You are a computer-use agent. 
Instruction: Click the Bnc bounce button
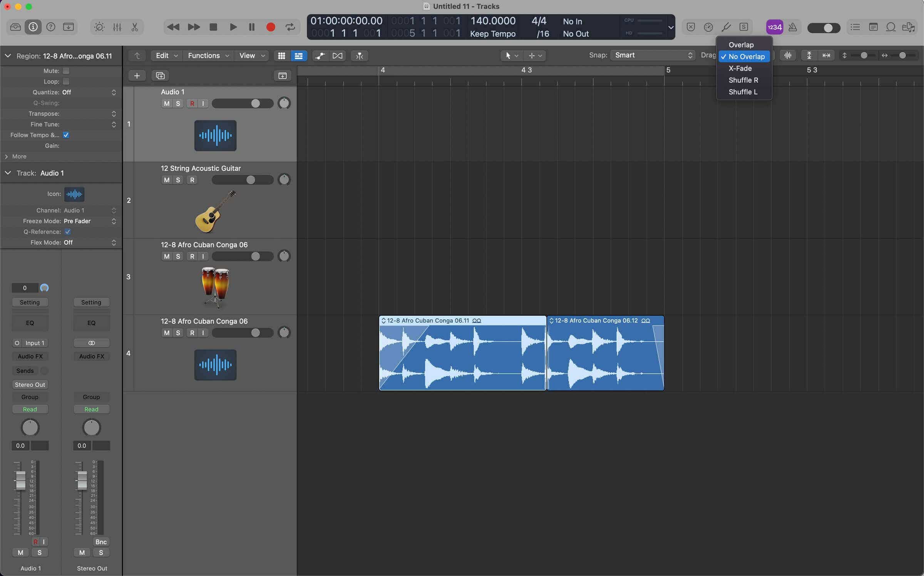(x=101, y=542)
